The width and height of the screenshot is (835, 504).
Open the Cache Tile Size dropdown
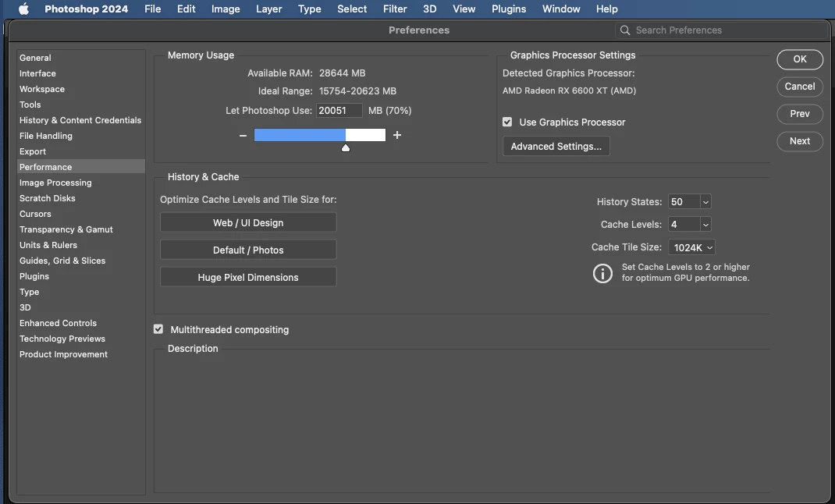pos(691,247)
